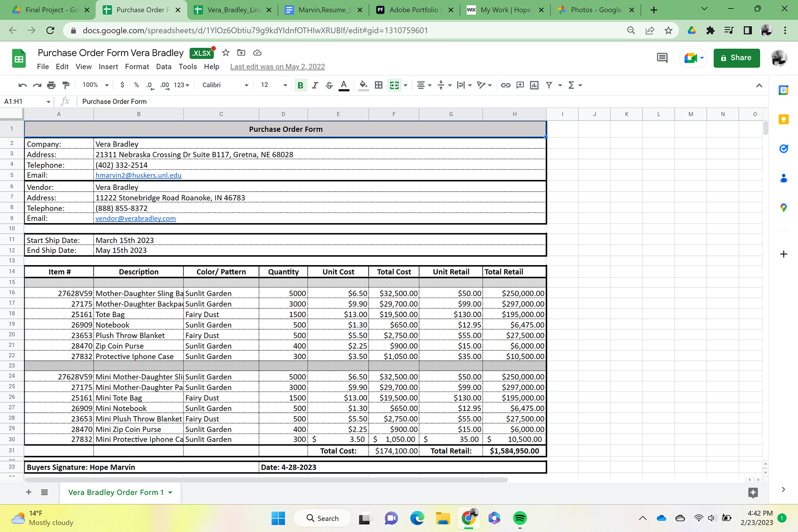
Task: Insert link icon in toolbar
Action: [505, 85]
